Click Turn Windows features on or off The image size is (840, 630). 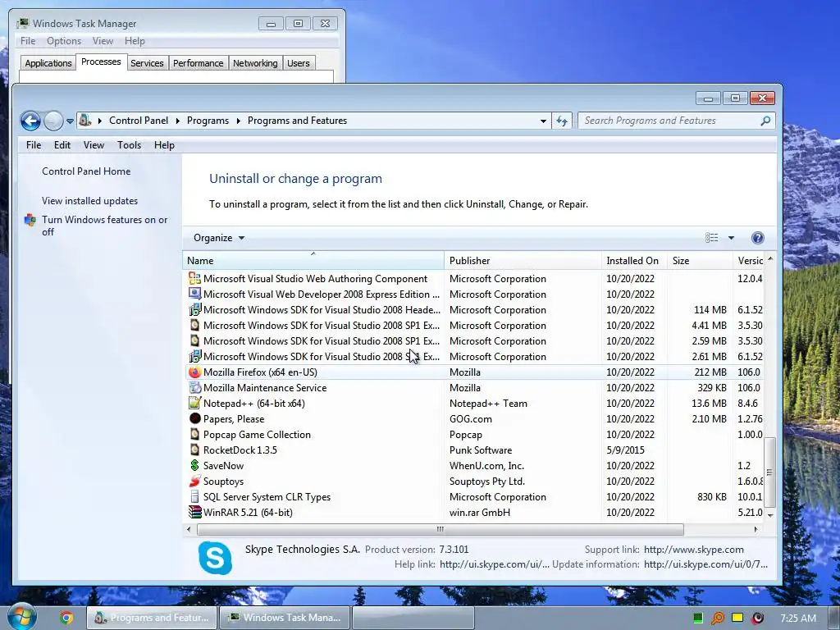pyautogui.click(x=105, y=226)
